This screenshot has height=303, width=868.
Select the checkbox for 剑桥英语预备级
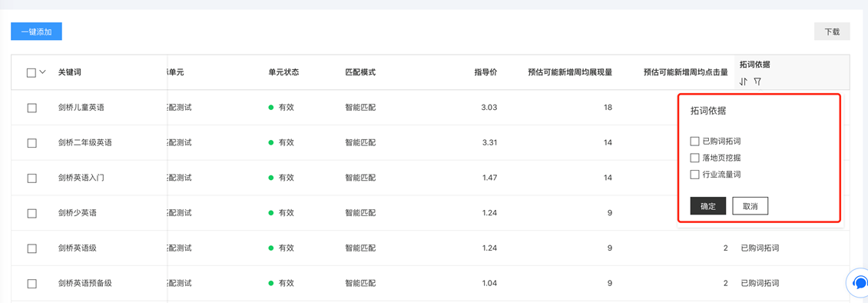(x=31, y=284)
